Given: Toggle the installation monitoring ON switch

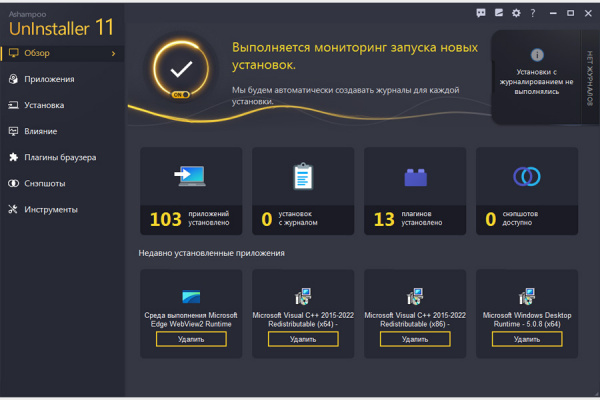Looking at the screenshot, I should [x=181, y=95].
